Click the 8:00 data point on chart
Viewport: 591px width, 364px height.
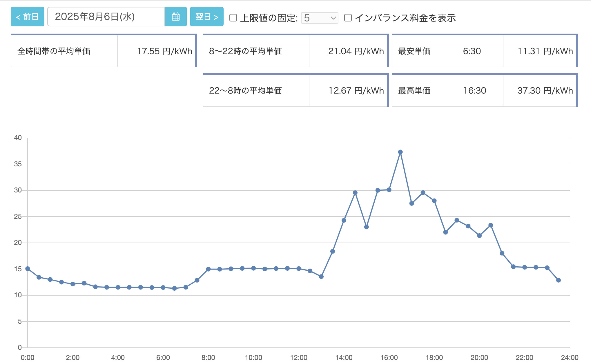[x=208, y=269]
